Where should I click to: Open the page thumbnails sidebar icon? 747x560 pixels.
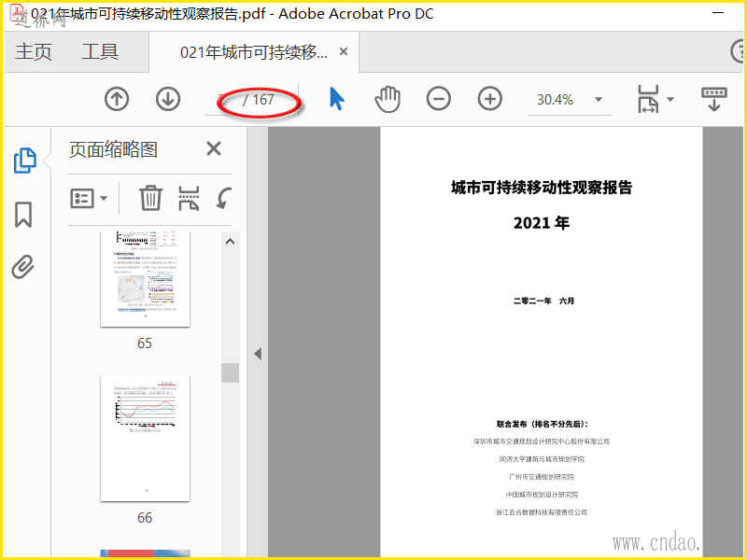(25, 160)
